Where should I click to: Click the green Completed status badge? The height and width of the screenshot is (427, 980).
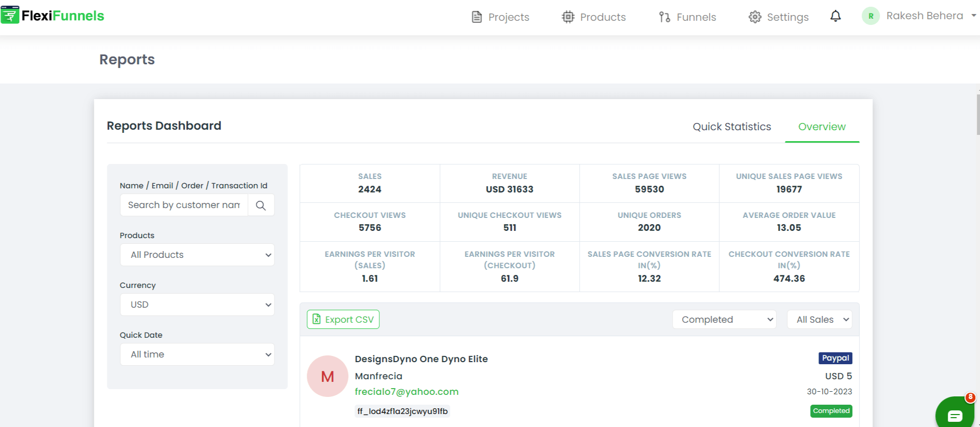(831, 411)
